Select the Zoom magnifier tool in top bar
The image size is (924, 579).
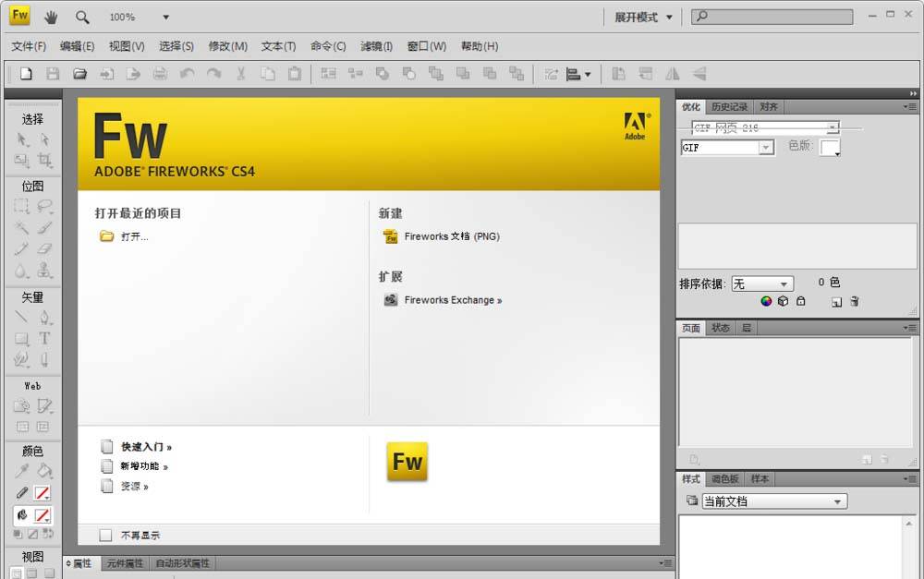pos(82,17)
